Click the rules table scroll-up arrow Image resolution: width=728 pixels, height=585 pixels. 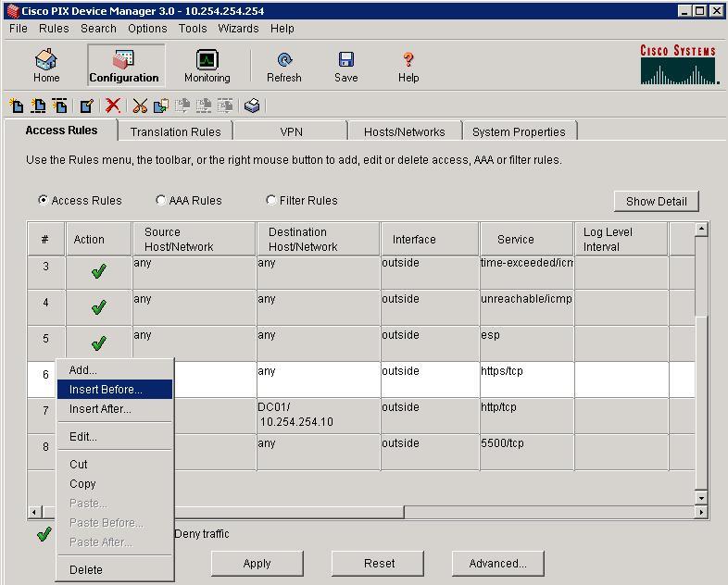click(x=701, y=230)
